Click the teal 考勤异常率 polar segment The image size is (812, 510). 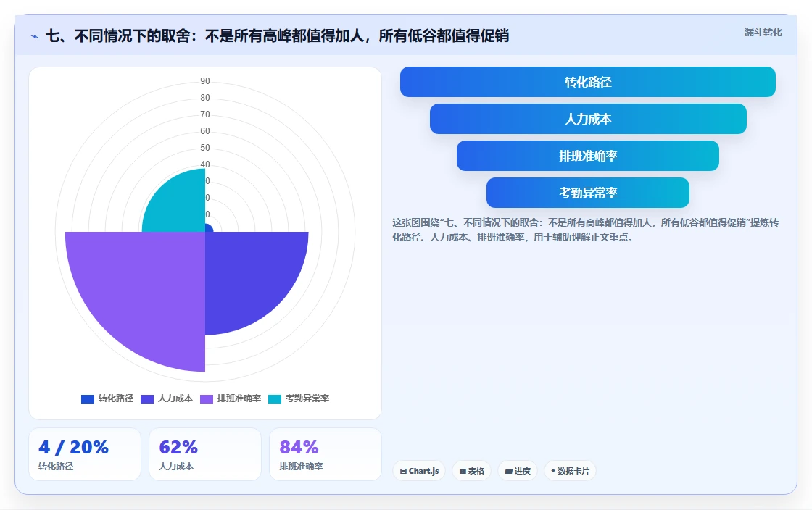[x=178, y=206]
